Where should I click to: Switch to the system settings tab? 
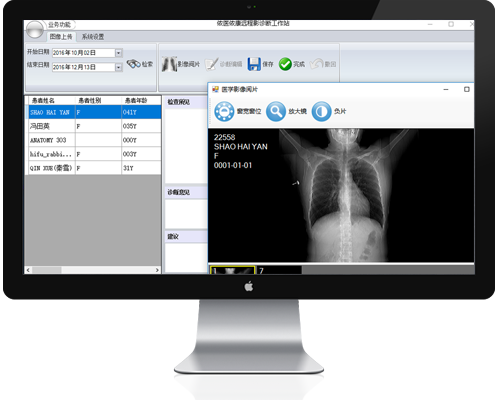tap(93, 37)
